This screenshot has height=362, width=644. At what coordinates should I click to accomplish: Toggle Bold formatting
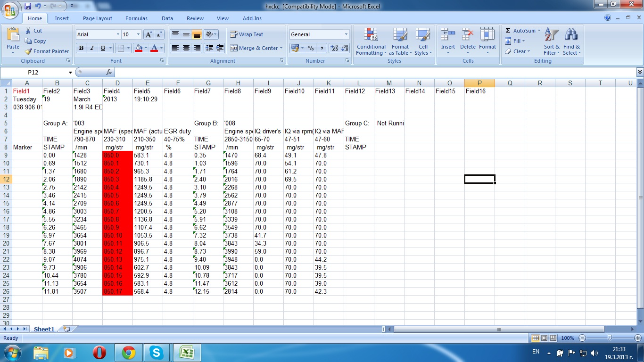(81, 48)
